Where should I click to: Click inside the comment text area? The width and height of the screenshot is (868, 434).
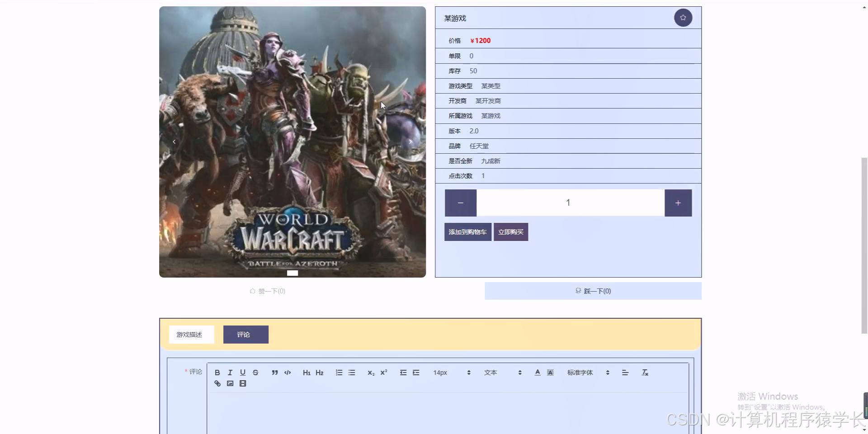[x=448, y=414]
